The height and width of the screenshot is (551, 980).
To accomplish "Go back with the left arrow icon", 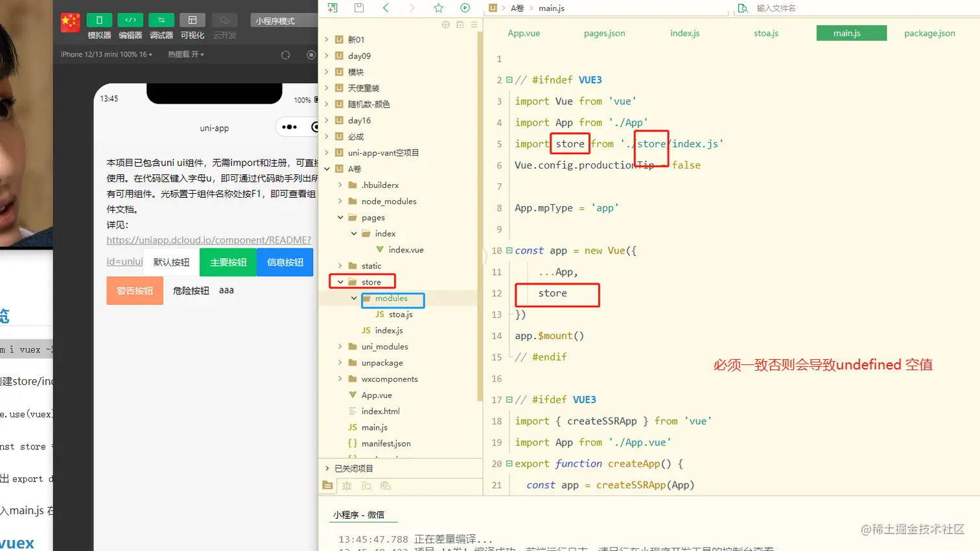I will (386, 8).
